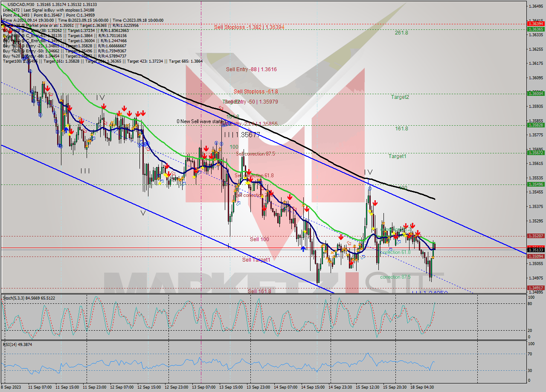Click the green 1.35672 price tag
Viewport: 546px width, 392px height.
tap(535, 153)
